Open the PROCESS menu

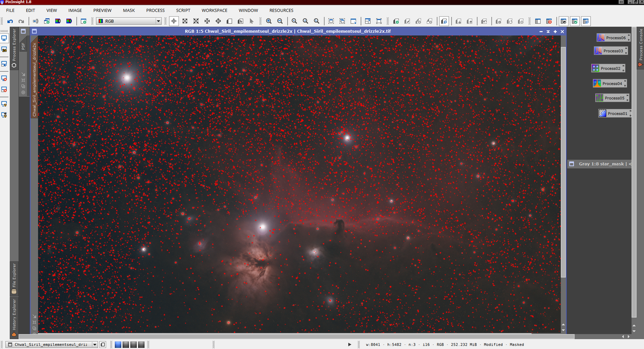(x=155, y=10)
